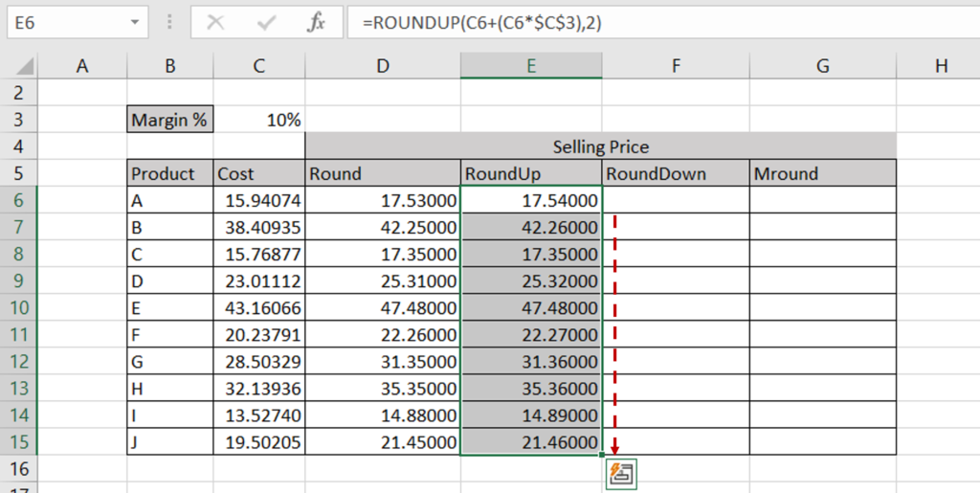
Task: Select column E header
Action: pos(531,65)
